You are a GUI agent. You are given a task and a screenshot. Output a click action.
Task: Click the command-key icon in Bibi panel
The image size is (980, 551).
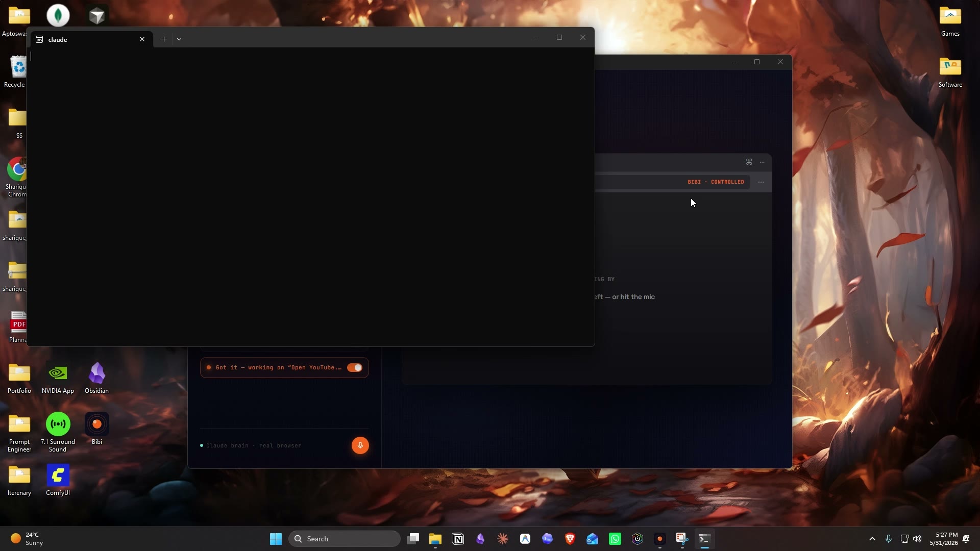click(749, 162)
